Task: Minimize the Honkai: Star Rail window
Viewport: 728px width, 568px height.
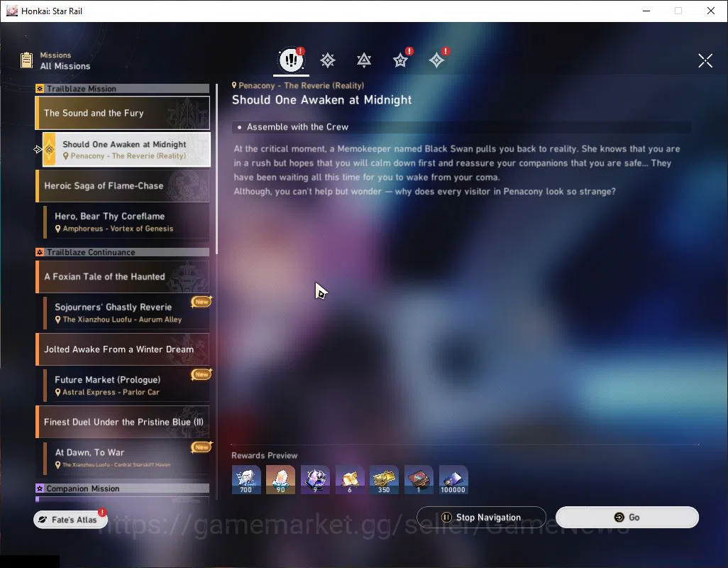Action: point(646,11)
